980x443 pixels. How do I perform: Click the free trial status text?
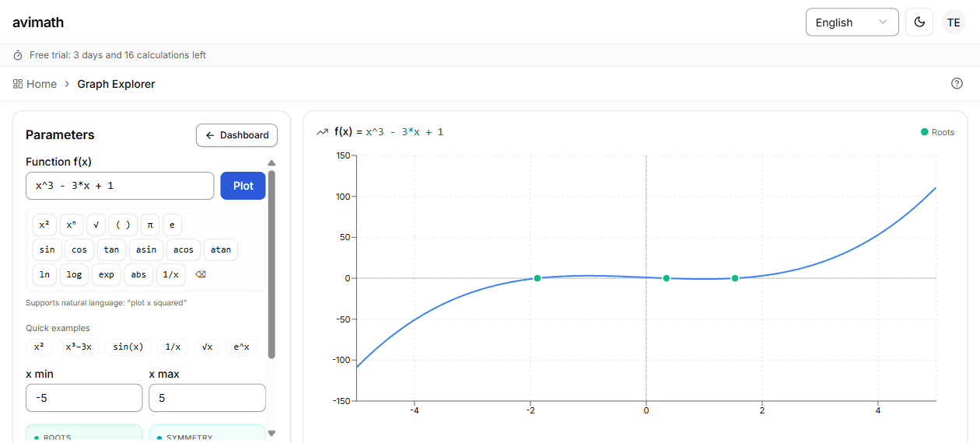117,55
